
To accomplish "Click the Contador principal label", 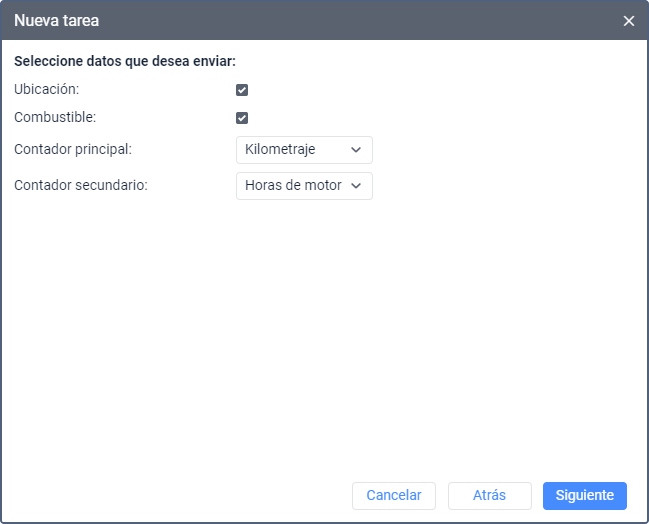I will click(73, 150).
